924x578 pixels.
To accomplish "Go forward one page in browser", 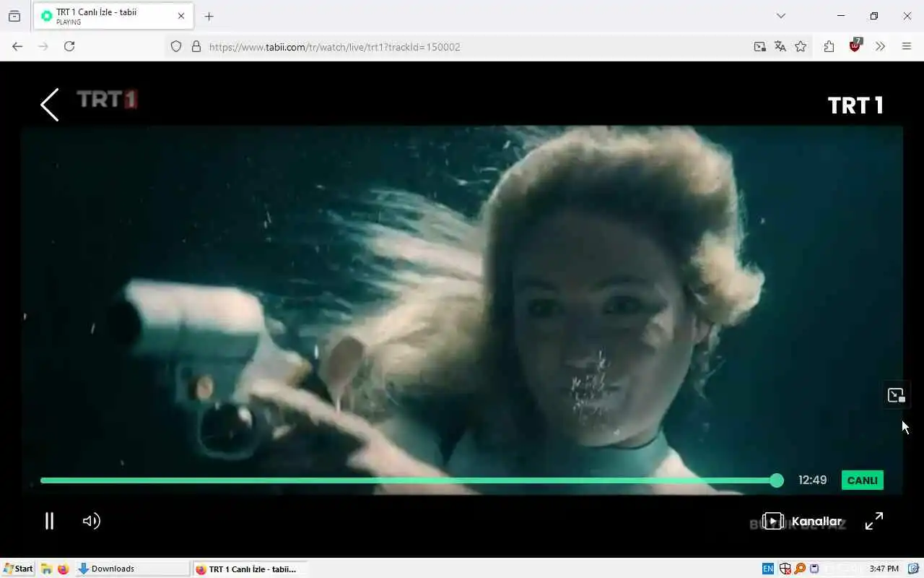I will pyautogui.click(x=43, y=46).
